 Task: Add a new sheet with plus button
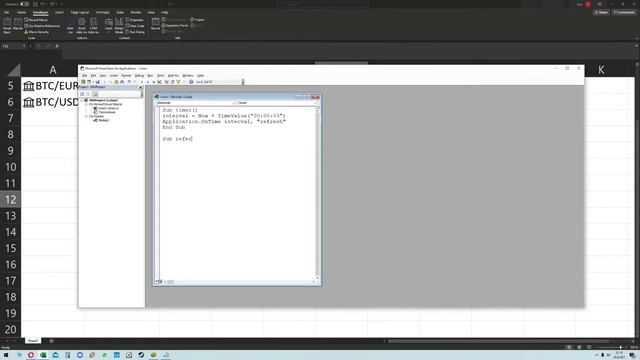tap(51, 341)
